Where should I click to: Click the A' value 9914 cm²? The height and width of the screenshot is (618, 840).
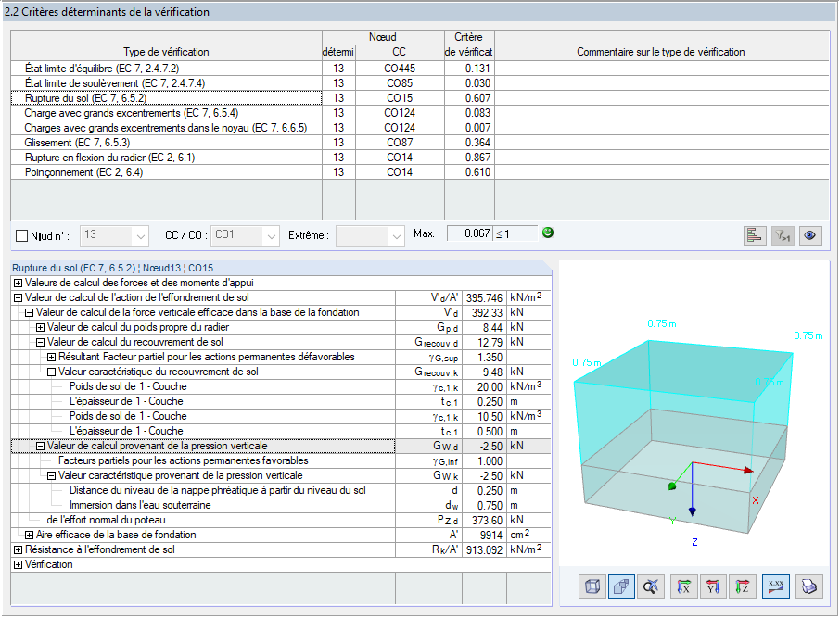pos(484,535)
